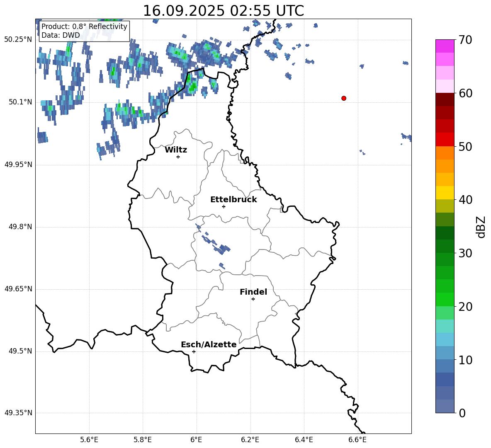This screenshot has height=448, width=491.
Task: Select the Ettelbruck station cross marker
Action: [x=224, y=206]
